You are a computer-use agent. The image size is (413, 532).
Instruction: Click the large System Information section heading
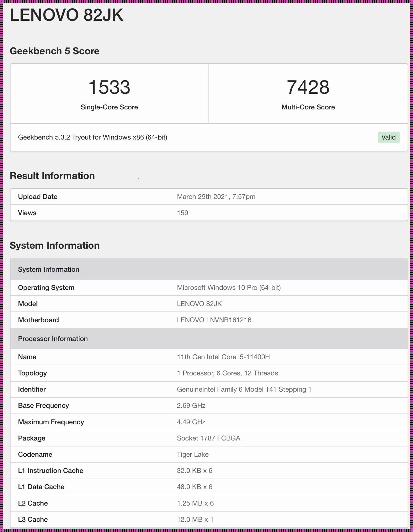point(55,246)
